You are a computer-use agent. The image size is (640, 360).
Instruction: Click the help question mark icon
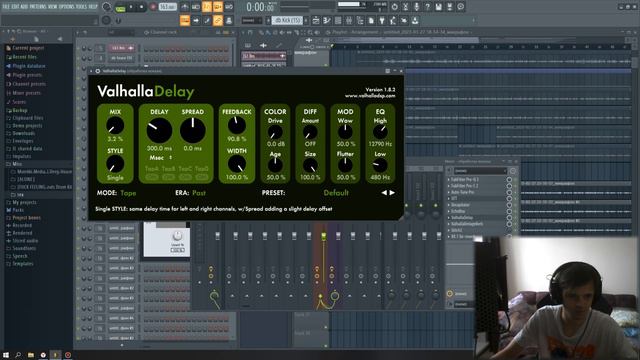[x=427, y=7]
